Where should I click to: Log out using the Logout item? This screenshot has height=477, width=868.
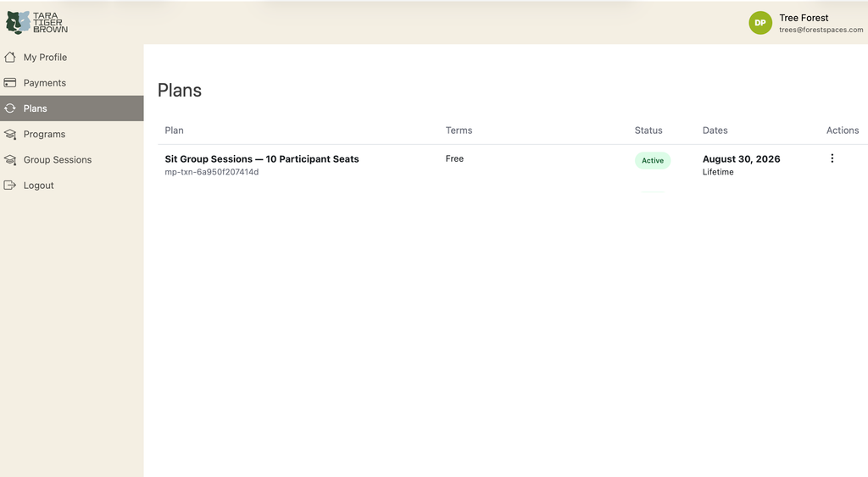click(72, 186)
